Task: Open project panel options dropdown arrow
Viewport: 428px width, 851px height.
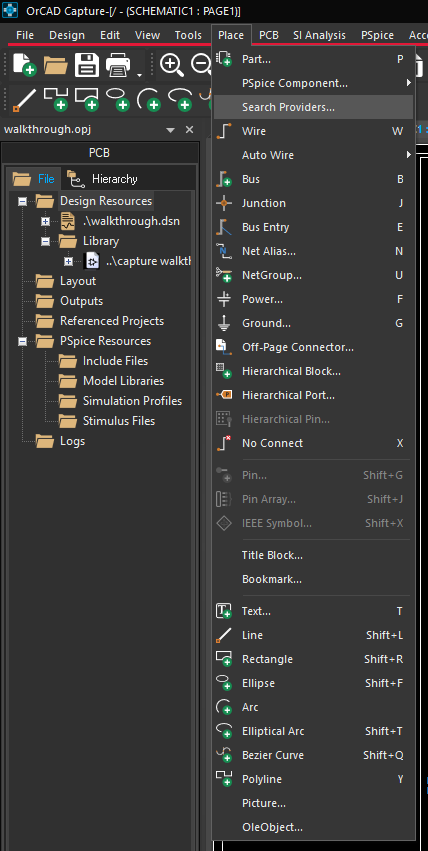Action: pos(170,130)
